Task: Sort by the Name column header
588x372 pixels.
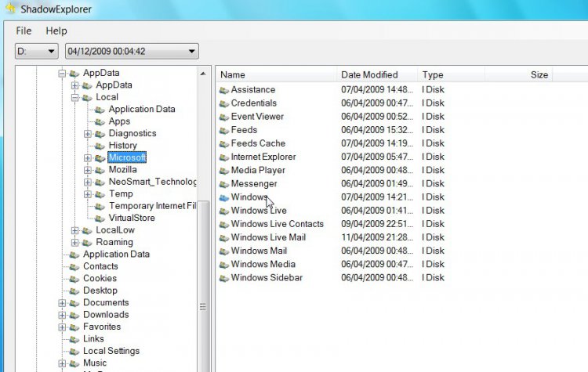Action: [277, 74]
